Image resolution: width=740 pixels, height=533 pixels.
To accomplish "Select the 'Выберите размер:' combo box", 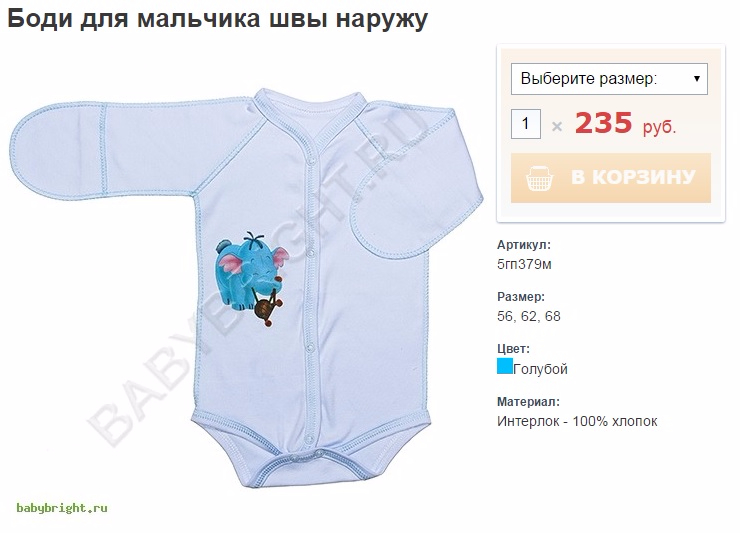I will 609,79.
